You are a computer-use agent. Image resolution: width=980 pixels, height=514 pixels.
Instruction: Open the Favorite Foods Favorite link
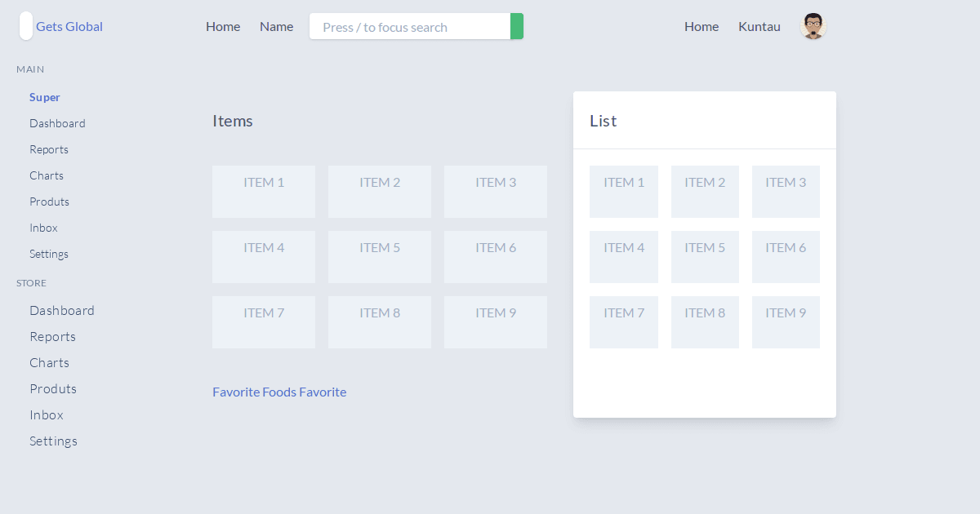tap(279, 392)
